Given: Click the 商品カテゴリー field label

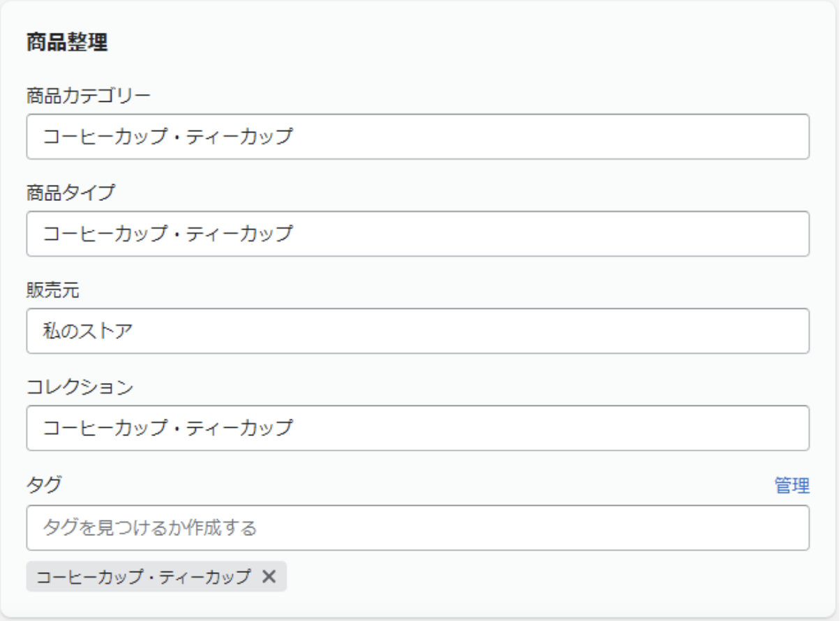Looking at the screenshot, I should coord(88,95).
